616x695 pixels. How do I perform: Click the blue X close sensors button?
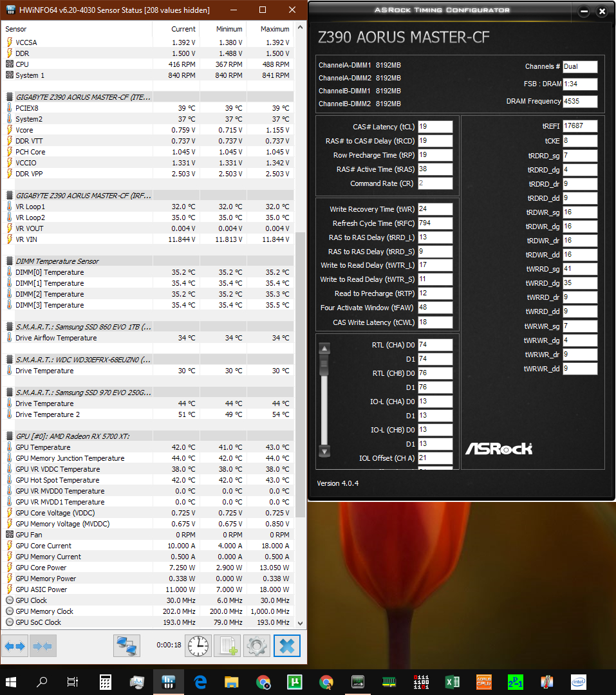coord(287,646)
